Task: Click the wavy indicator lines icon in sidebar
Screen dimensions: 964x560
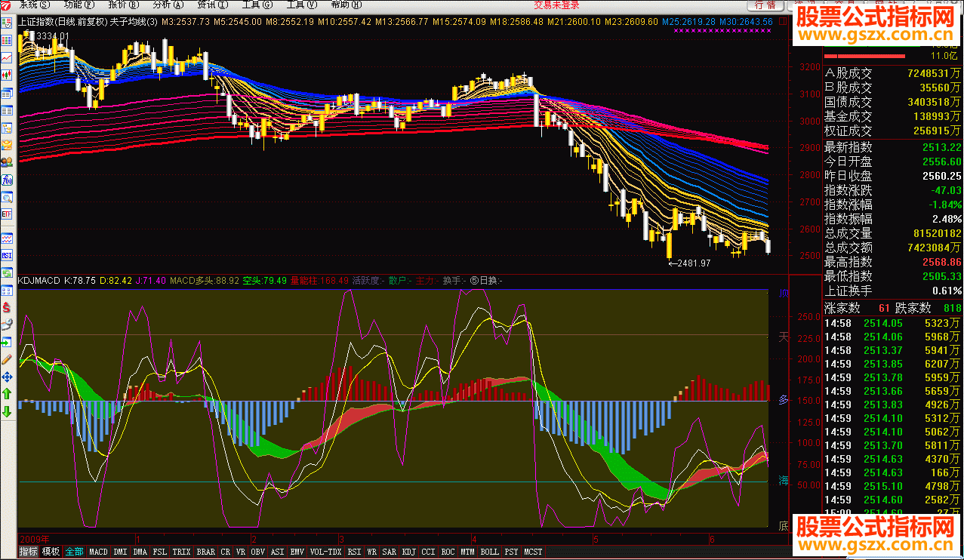Action: (7, 238)
